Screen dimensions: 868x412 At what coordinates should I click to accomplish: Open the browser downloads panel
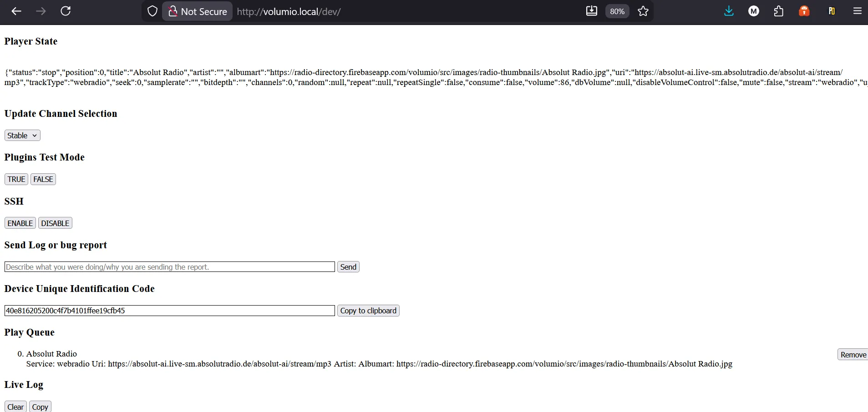click(x=729, y=11)
